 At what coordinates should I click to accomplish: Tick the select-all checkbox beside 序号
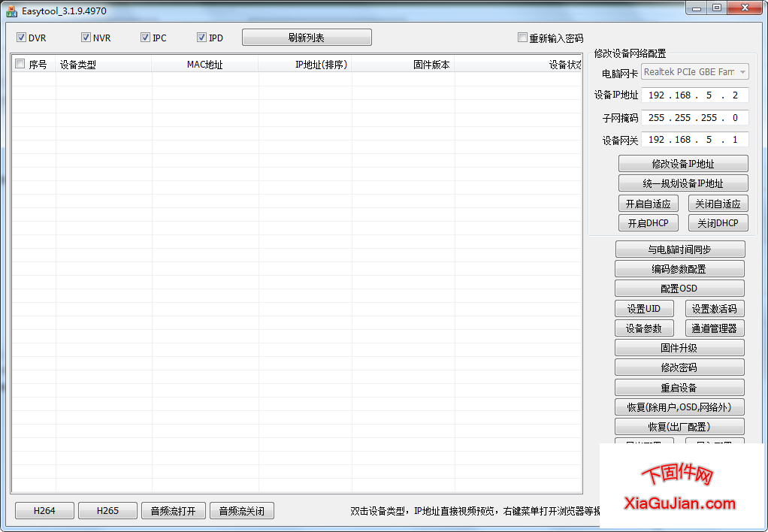pyautogui.click(x=20, y=64)
